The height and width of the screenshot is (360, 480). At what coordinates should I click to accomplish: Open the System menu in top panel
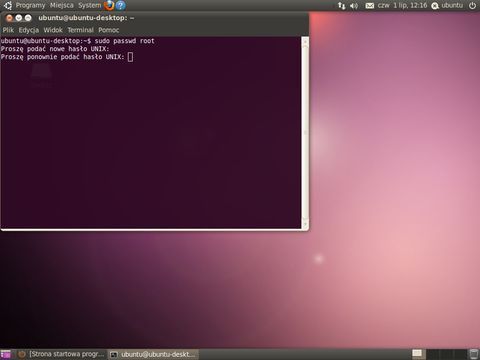point(89,5)
